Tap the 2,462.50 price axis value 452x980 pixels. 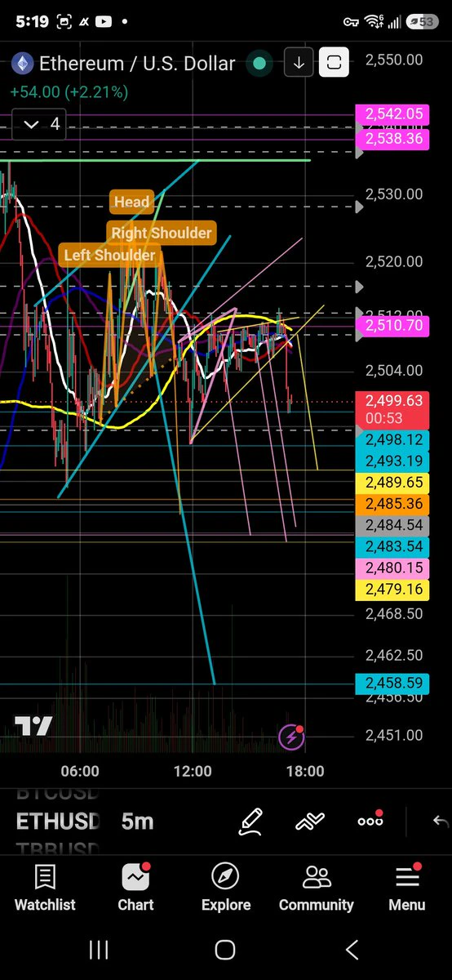click(x=394, y=655)
